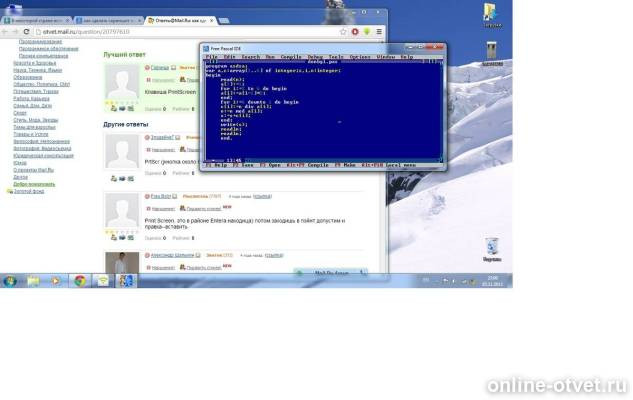
Task: Switch to the Ответы@Mail.Ru browser tab
Action: (x=180, y=20)
